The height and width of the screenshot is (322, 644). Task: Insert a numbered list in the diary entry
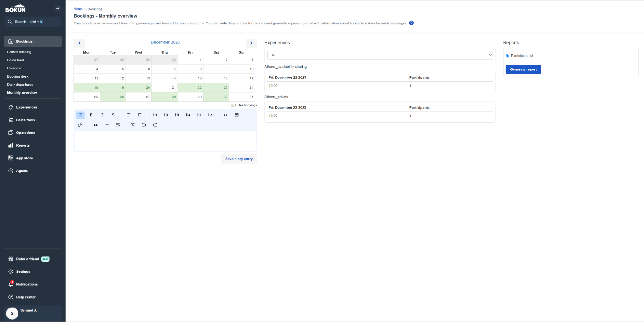pyautogui.click(x=139, y=115)
